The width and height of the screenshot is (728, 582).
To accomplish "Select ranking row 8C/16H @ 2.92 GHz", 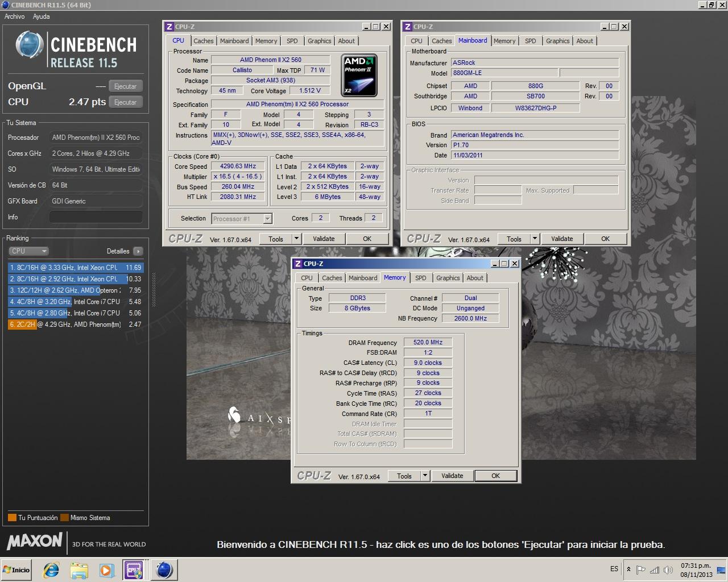I will point(75,279).
